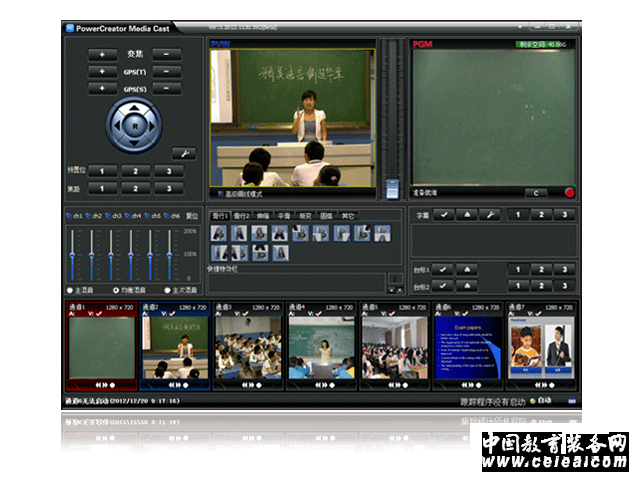Adjust the ch3 audio volume slider

(x=112, y=255)
